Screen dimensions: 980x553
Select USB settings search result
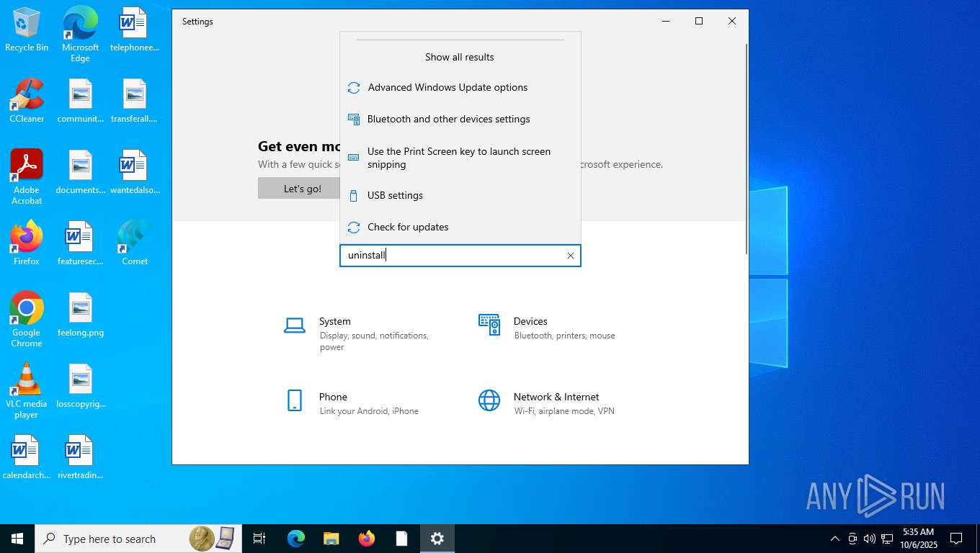click(x=460, y=195)
